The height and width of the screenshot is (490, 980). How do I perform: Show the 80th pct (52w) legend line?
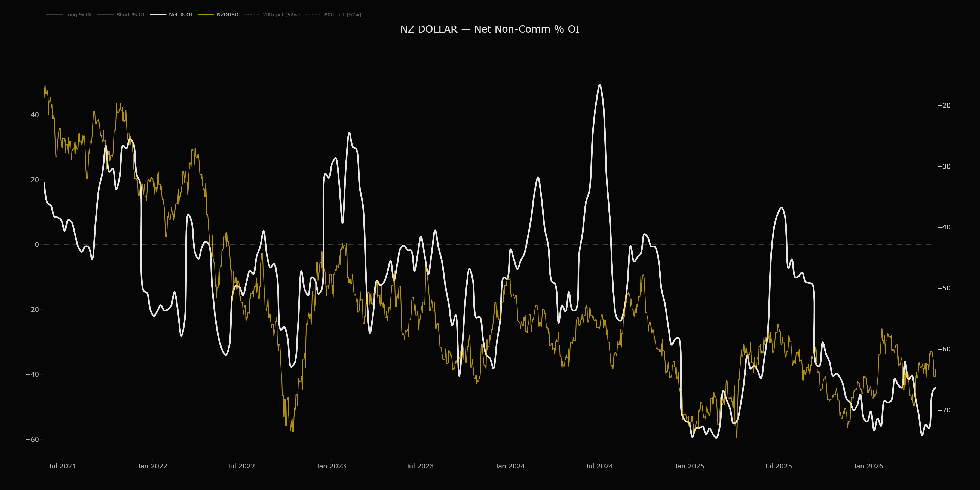pos(333,14)
